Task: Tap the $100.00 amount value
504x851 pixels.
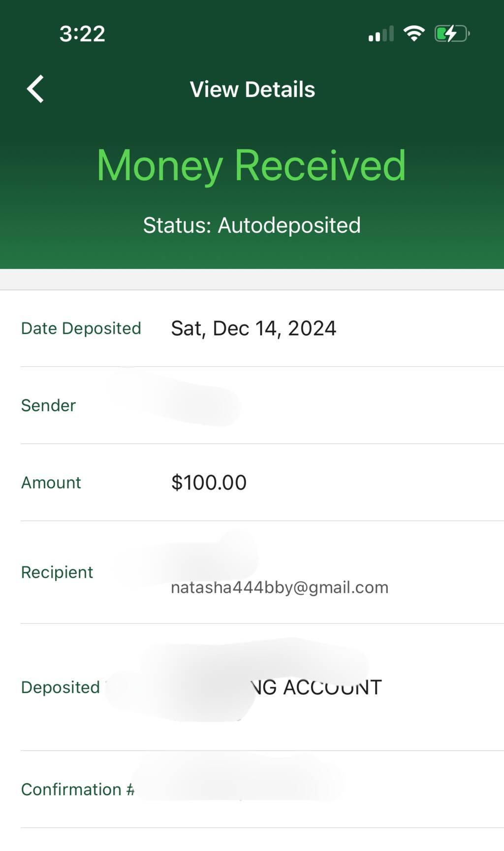Action: pyautogui.click(x=209, y=483)
